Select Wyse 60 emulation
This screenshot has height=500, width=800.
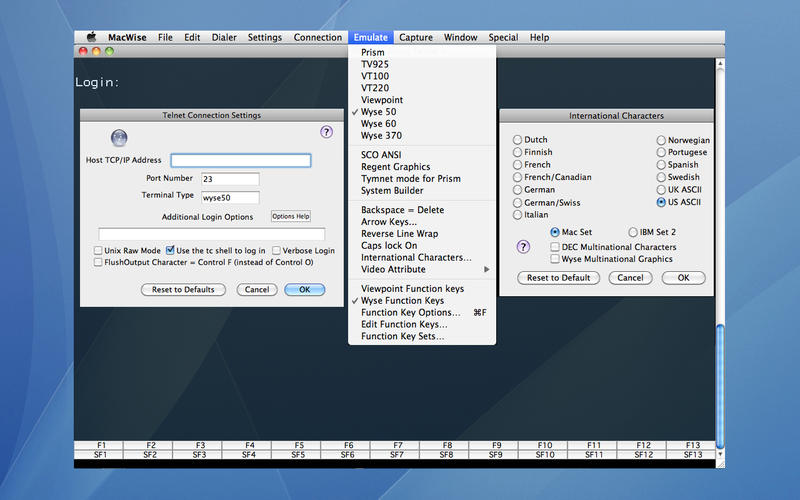click(x=422, y=123)
